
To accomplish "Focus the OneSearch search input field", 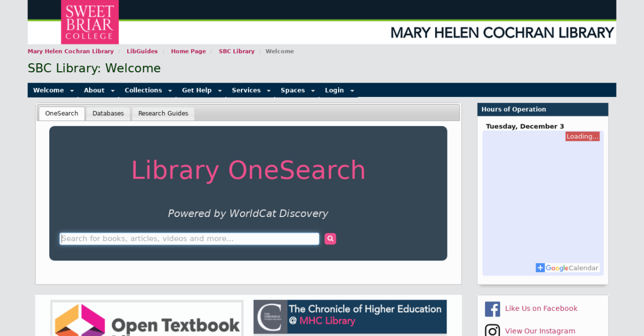I will click(189, 238).
